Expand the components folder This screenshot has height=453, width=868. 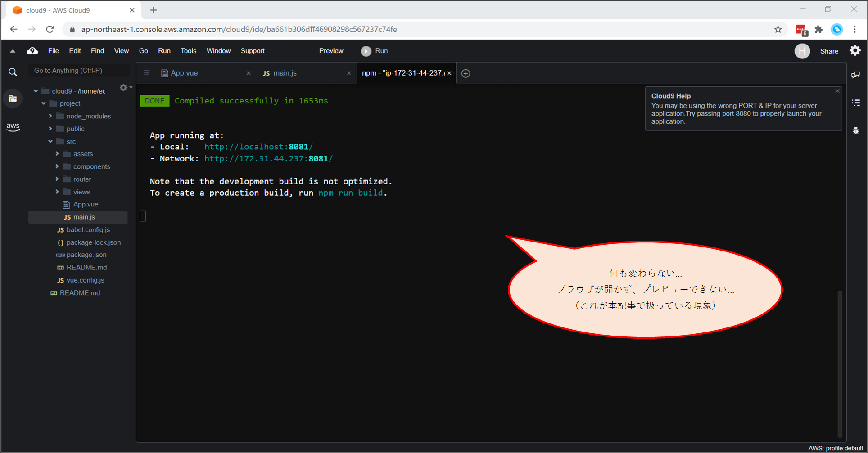point(57,166)
